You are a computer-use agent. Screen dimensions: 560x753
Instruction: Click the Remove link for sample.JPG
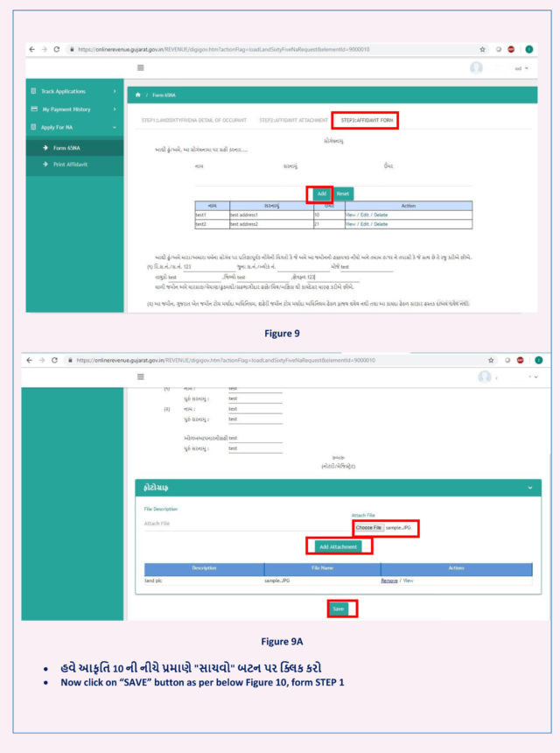[x=388, y=581]
